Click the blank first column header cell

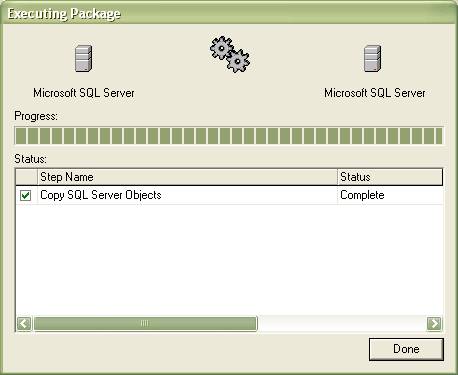pyautogui.click(x=26, y=177)
